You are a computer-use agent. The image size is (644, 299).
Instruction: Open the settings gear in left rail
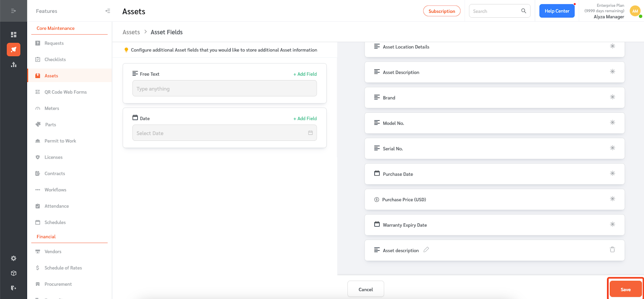click(x=14, y=258)
